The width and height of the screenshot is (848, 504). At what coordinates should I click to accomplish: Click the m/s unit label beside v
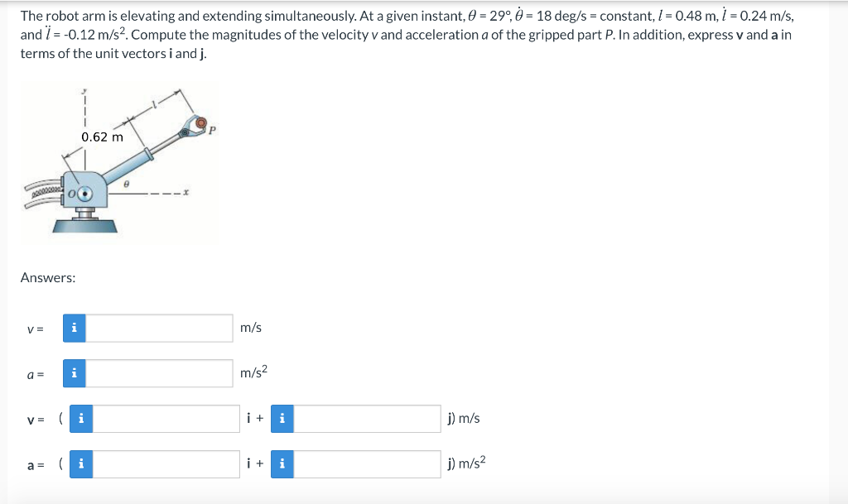tap(250, 328)
